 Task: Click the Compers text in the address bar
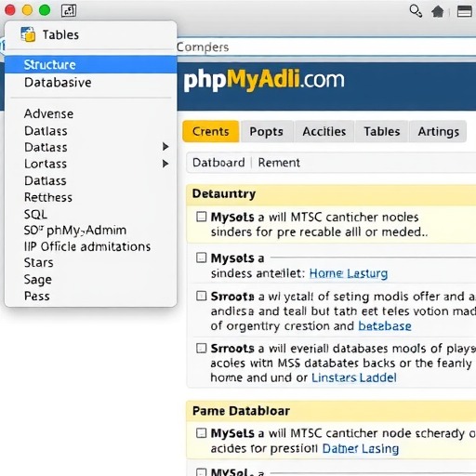[203, 47]
